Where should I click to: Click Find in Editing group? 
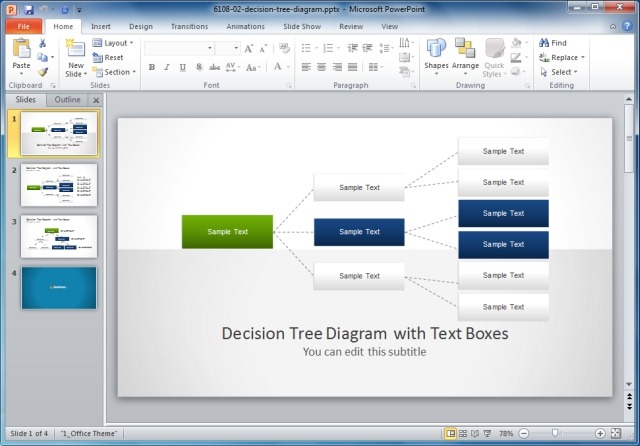coord(553,42)
